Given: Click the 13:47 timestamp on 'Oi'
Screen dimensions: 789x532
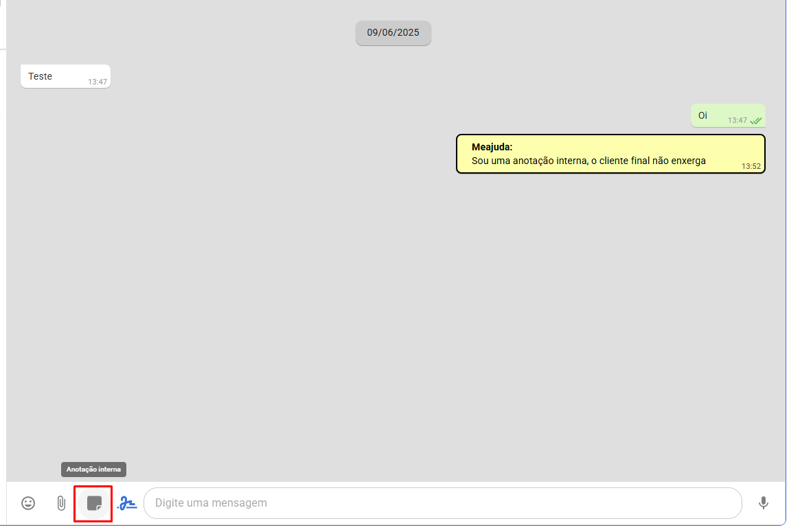Looking at the screenshot, I should [x=737, y=121].
